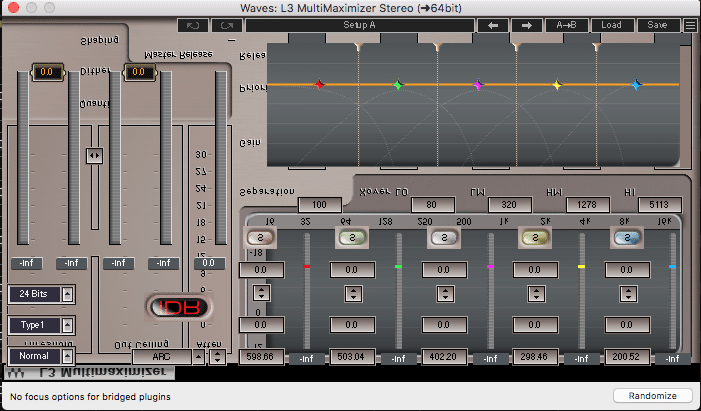Open the Type1 dither dropdown arrow

click(68, 325)
